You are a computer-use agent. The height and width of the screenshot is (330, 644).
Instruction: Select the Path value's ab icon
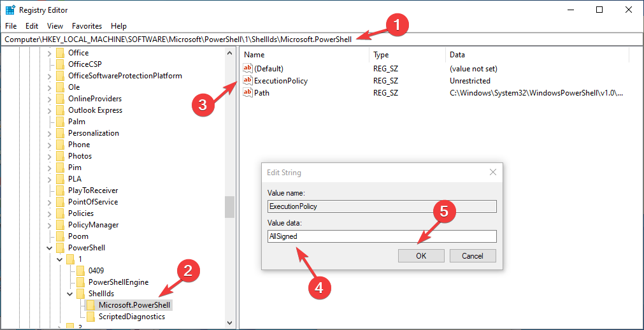tap(248, 93)
